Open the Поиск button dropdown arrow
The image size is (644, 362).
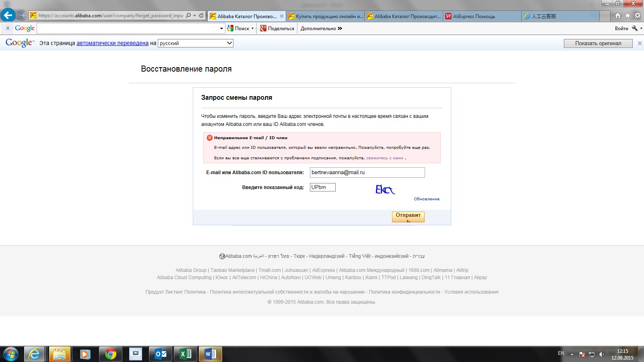pos(252,29)
